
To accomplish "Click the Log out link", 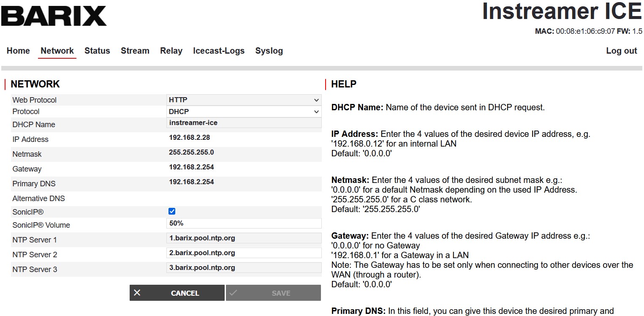I will point(621,51).
